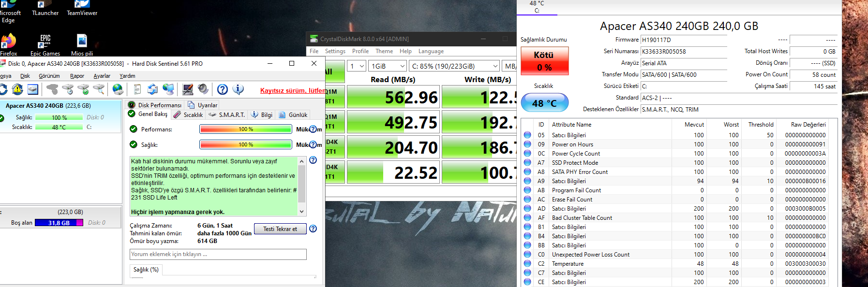Open Yardım menu in Hard Disk Sentinel

(127, 76)
